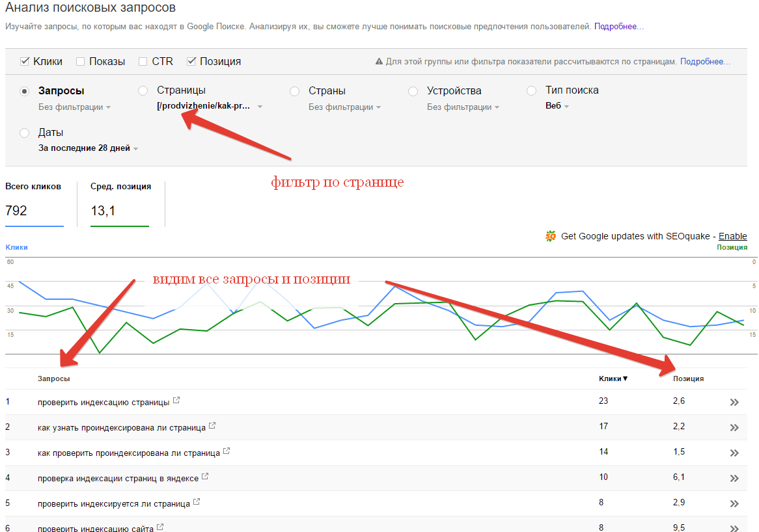Click position value 2,6 in row 1
Screen dimensions: 759x532
pyautogui.click(x=679, y=401)
